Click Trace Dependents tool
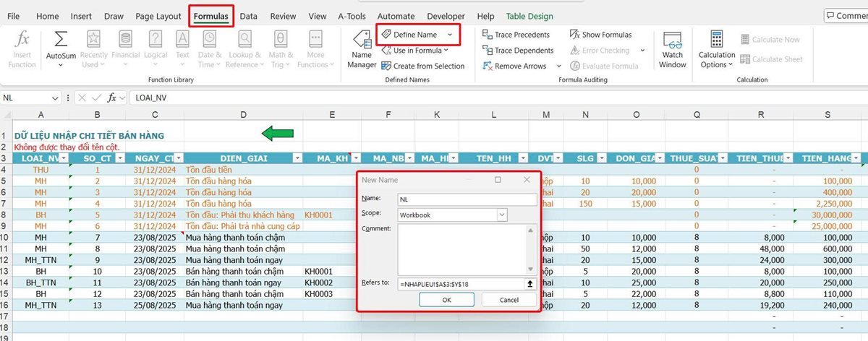Screen dimensions: 868x341 click(x=517, y=51)
